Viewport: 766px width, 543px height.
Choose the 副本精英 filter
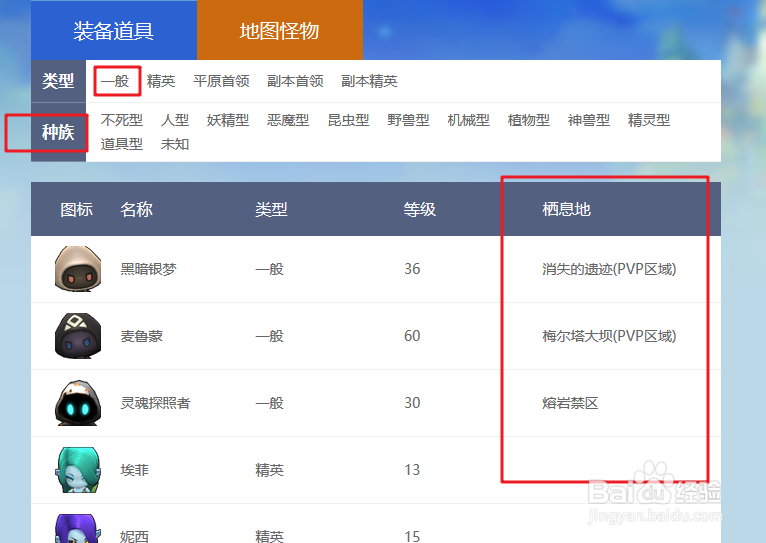[x=369, y=81]
